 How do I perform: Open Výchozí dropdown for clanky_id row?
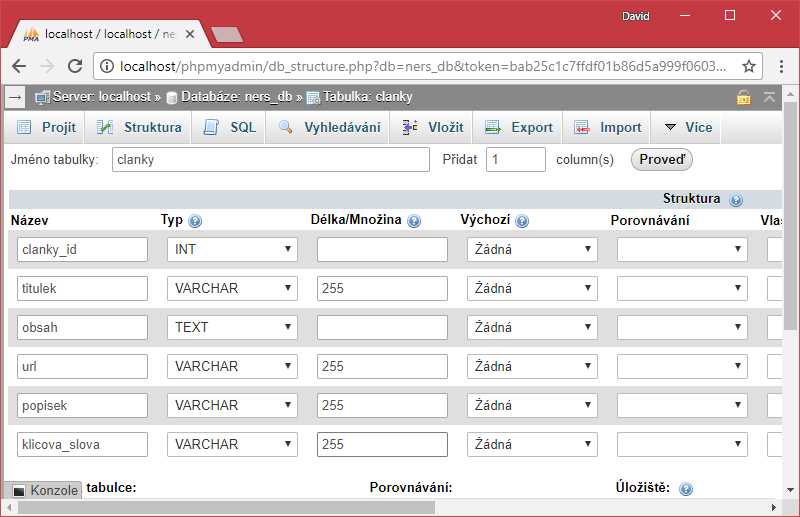532,250
